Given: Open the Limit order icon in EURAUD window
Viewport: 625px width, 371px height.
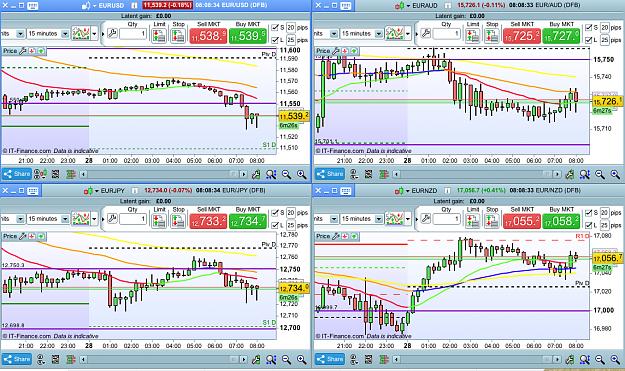Looking at the screenshot, I should 472,35.
